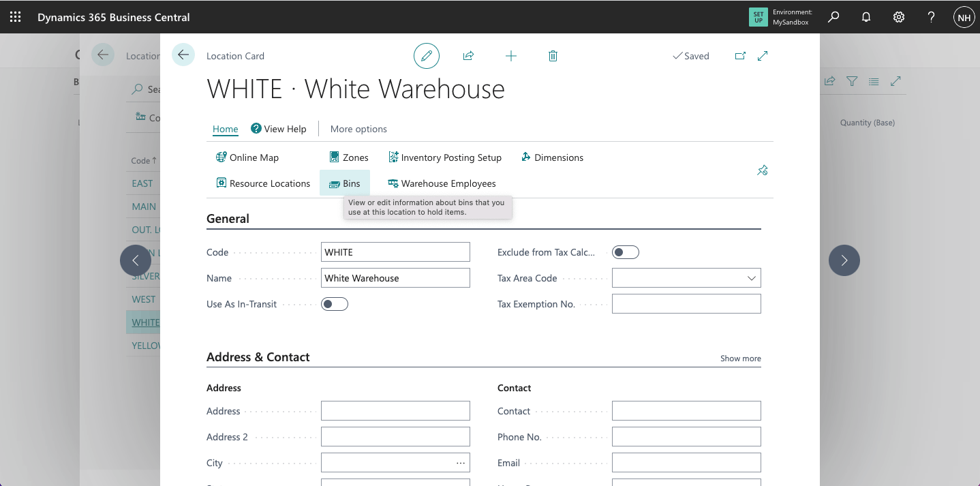Open the app launcher waffle menu

15,17
